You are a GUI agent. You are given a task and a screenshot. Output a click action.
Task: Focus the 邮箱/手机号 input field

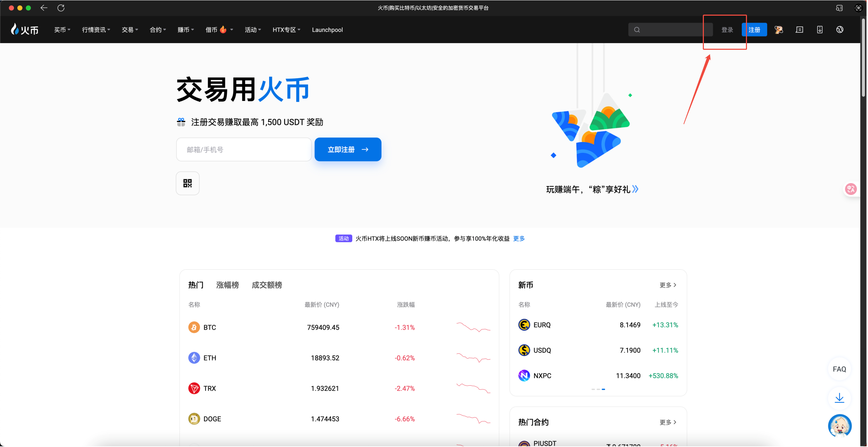point(244,149)
